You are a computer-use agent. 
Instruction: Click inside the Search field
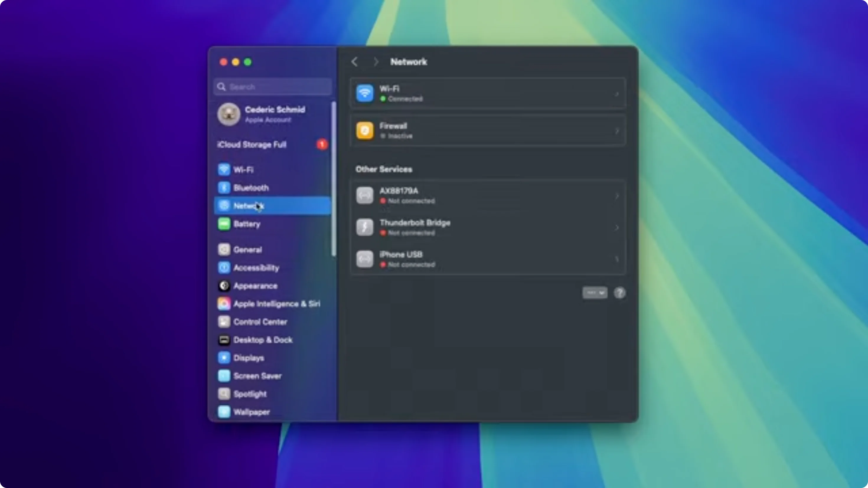point(272,86)
